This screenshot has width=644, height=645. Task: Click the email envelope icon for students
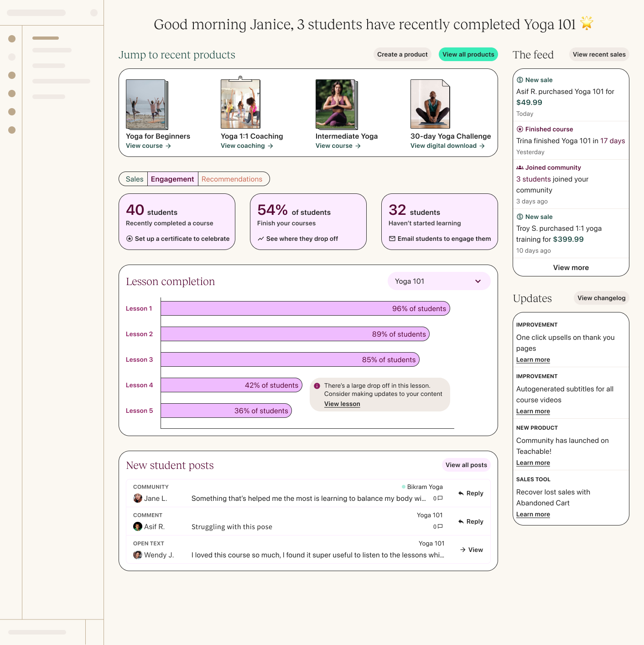(x=392, y=239)
